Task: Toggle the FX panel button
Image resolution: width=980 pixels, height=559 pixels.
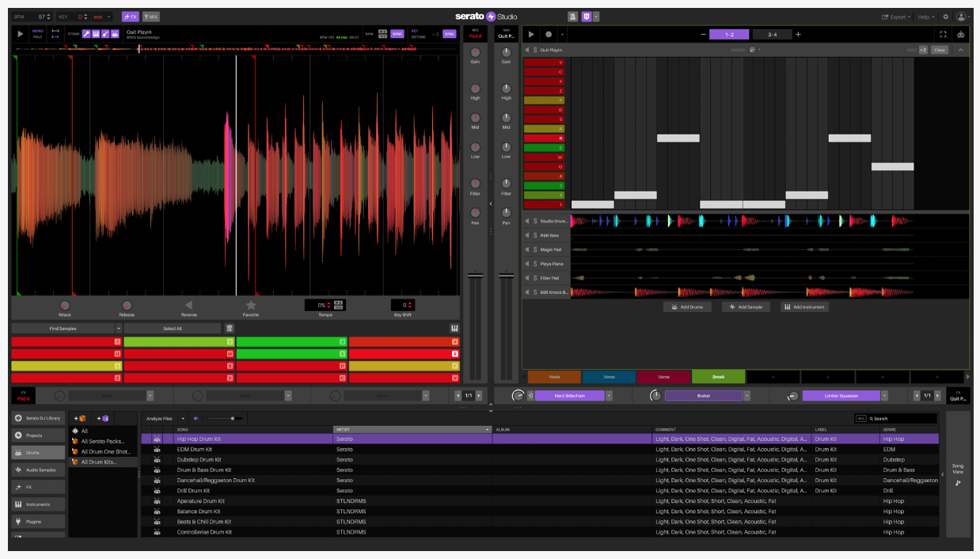Action: (x=131, y=16)
